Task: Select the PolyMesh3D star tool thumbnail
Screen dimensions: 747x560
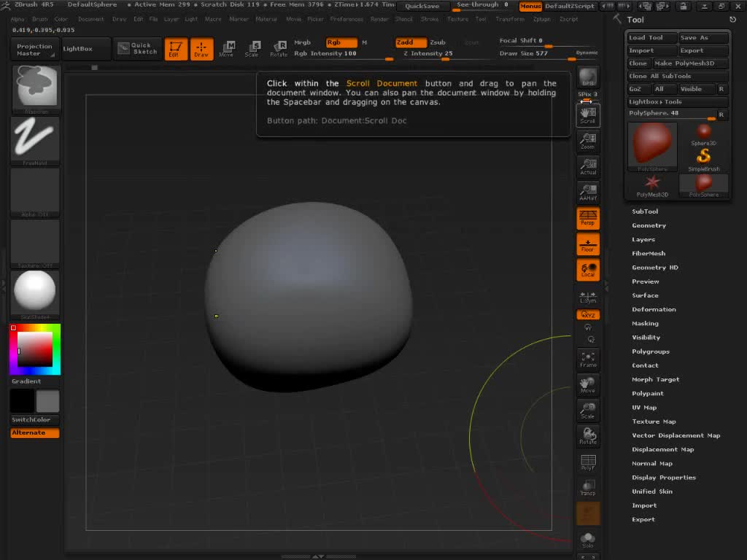Action: [652, 186]
